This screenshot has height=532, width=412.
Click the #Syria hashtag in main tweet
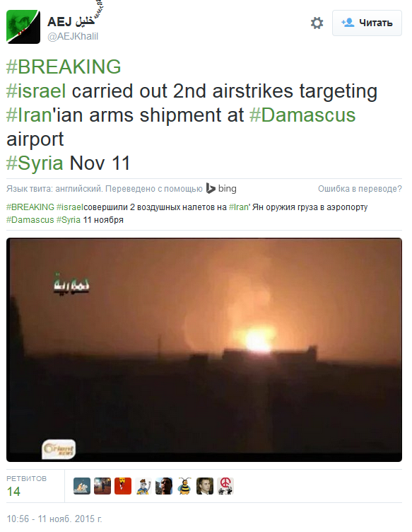click(x=35, y=163)
